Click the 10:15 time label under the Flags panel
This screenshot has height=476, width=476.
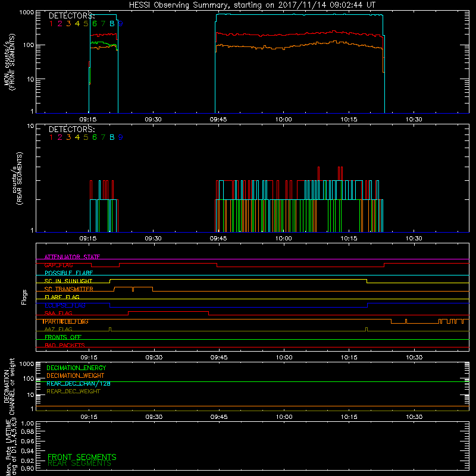[349, 358]
